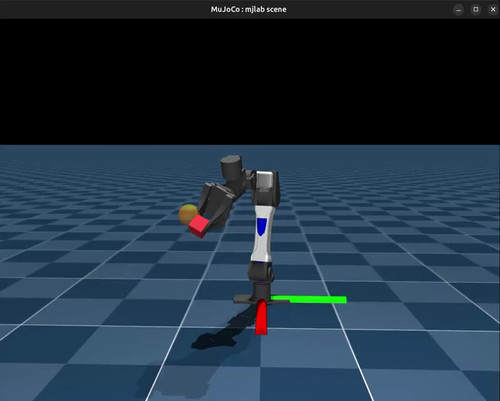
Task: Click the blue marking on arm link
Action: click(262, 227)
